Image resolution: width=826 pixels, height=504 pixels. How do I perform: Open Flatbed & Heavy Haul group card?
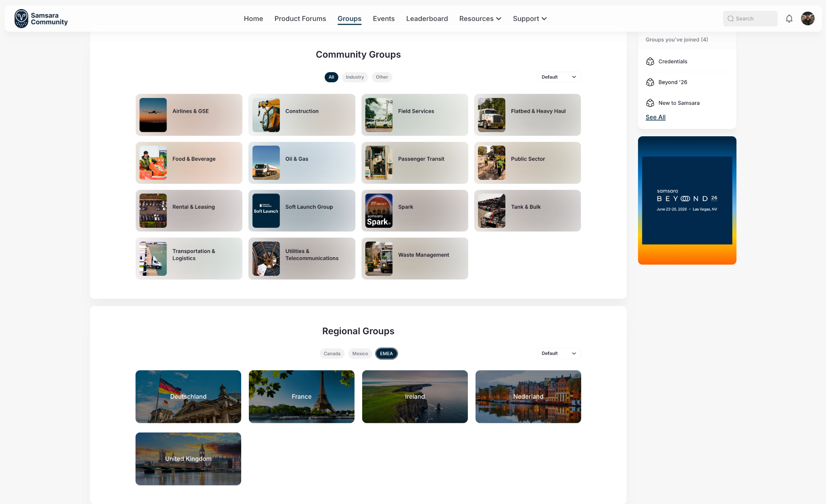pos(528,115)
